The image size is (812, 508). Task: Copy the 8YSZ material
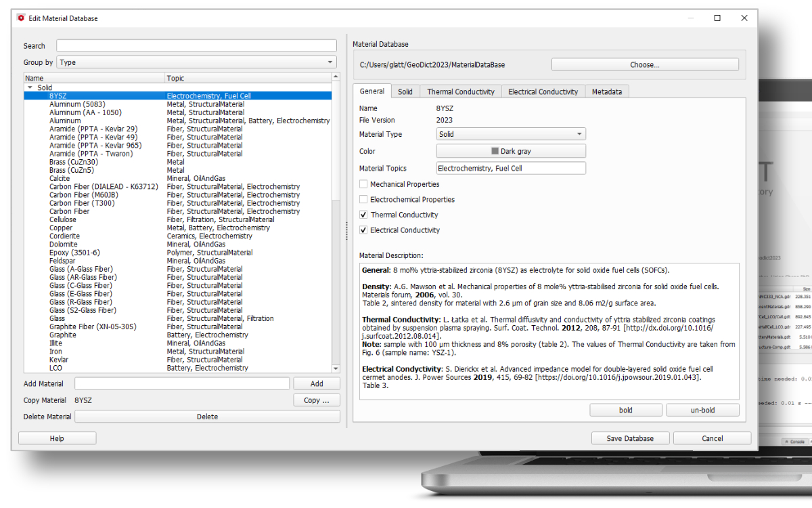pos(317,400)
